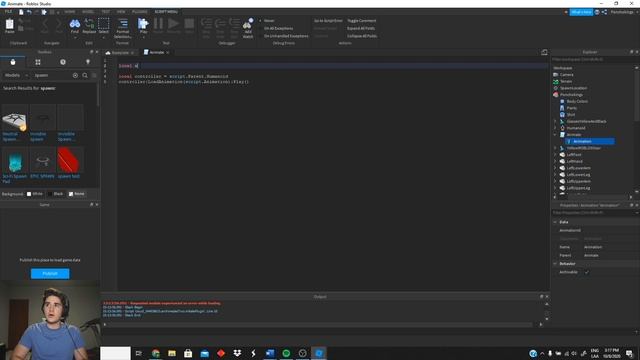This screenshot has width=640, height=360.
Task: Expand the LeftLowerArm tree node
Action: click(555, 168)
